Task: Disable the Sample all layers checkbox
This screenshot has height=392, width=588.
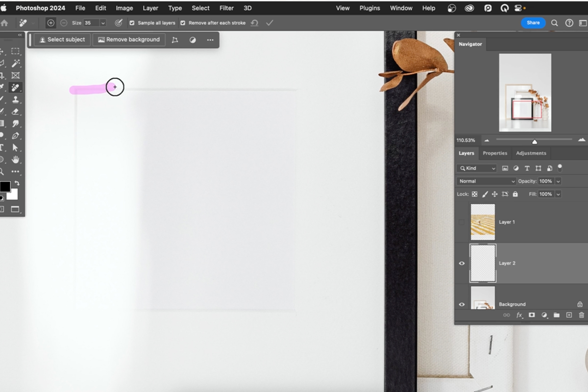Action: [x=132, y=23]
